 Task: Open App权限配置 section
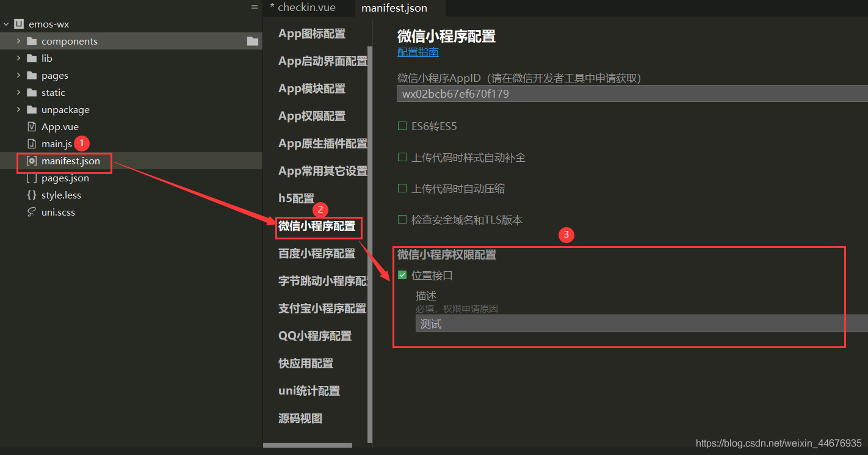tap(312, 116)
